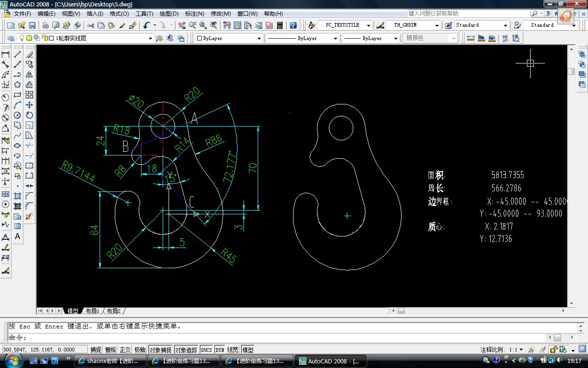Select the Line tool in Draw toolbar

[x=17, y=54]
